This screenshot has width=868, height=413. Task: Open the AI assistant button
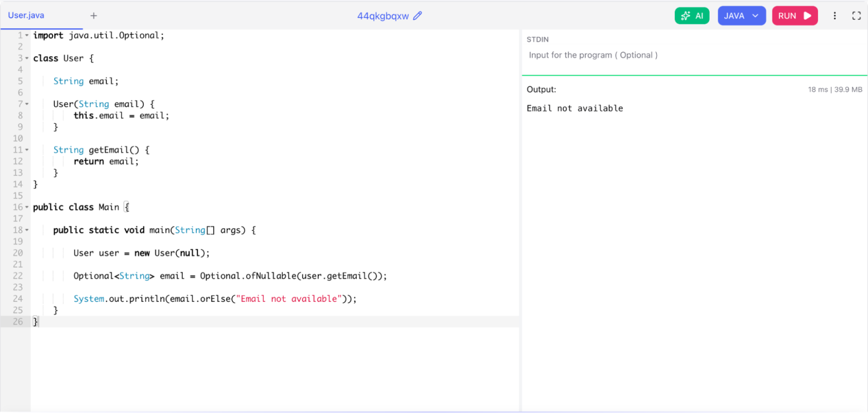click(692, 16)
